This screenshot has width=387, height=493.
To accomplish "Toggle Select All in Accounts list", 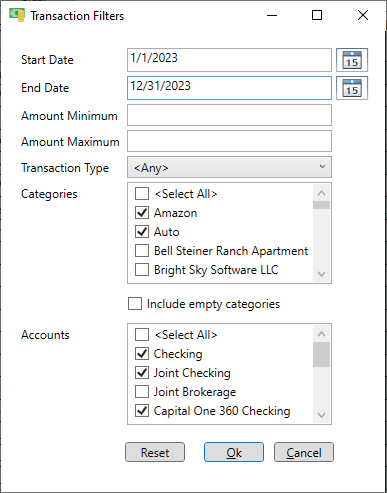I will tap(142, 335).
